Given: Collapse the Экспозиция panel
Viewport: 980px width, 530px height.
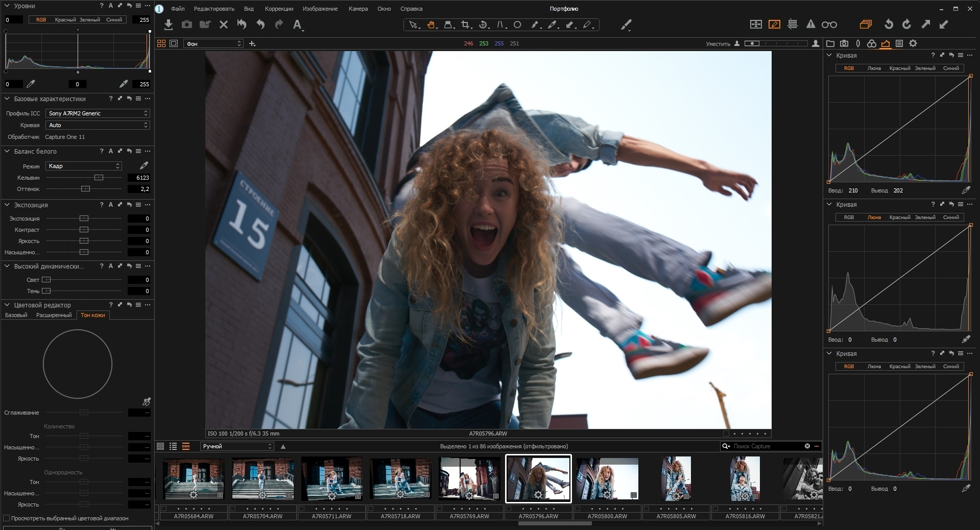Looking at the screenshot, I should click(7, 205).
